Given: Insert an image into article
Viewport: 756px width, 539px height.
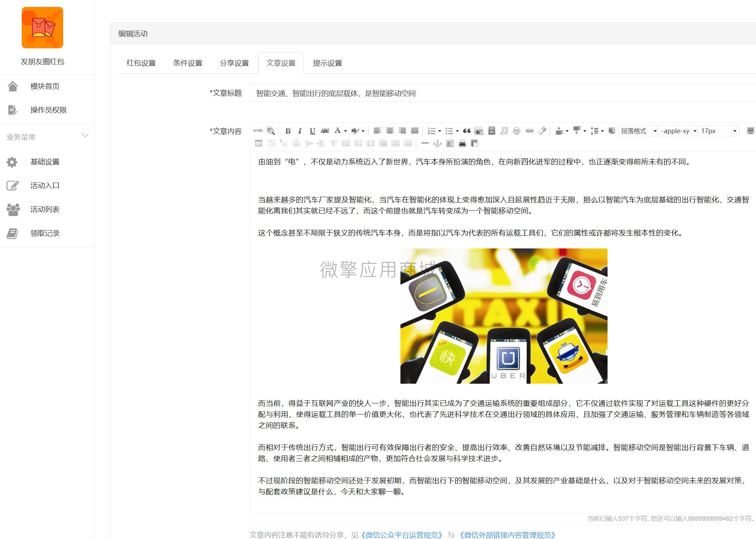Looking at the screenshot, I should pyautogui.click(x=479, y=131).
